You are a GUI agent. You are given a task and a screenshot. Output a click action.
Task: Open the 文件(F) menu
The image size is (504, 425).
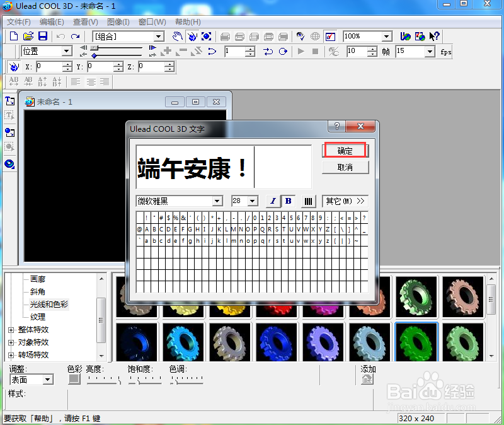19,22
